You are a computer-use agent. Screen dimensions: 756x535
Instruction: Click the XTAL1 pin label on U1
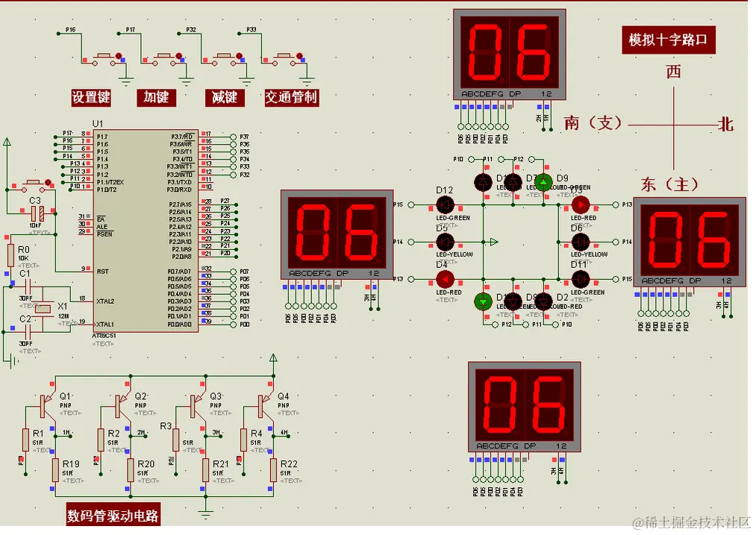click(105, 325)
